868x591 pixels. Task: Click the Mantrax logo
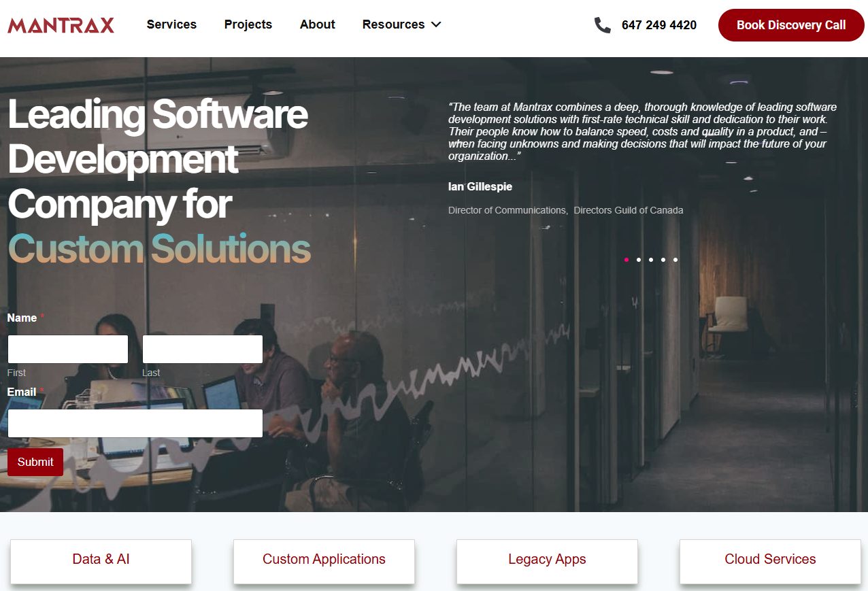(x=61, y=25)
